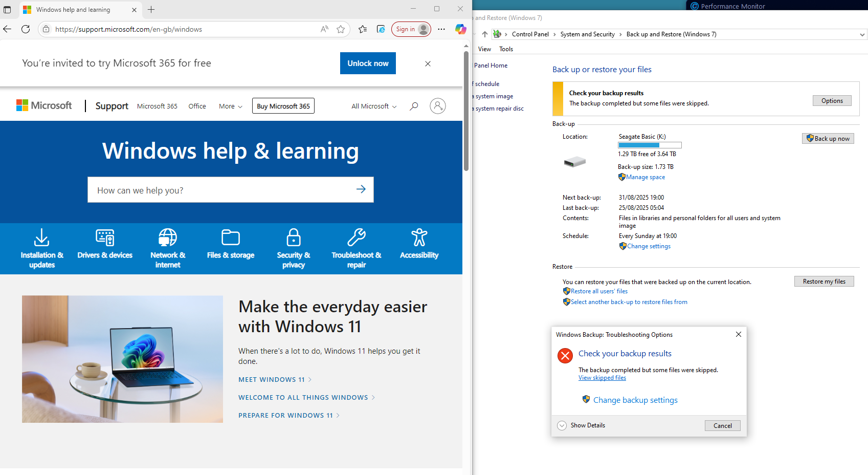This screenshot has width=868, height=475.
Task: Click Buy Microsoft 365 button
Action: pyautogui.click(x=283, y=106)
